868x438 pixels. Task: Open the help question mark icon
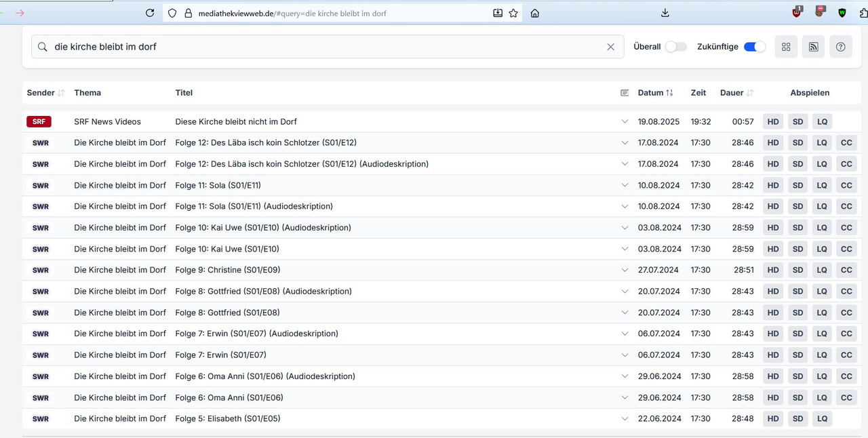[x=841, y=47]
